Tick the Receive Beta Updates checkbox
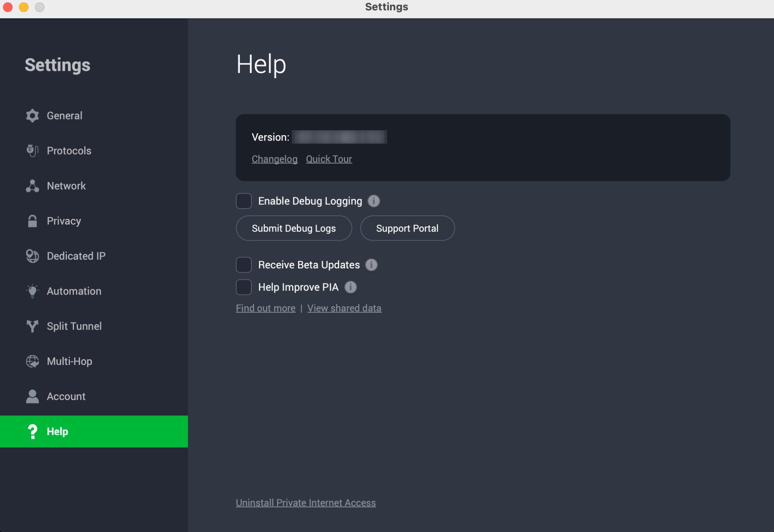Viewport: 774px width, 532px height. pos(244,264)
